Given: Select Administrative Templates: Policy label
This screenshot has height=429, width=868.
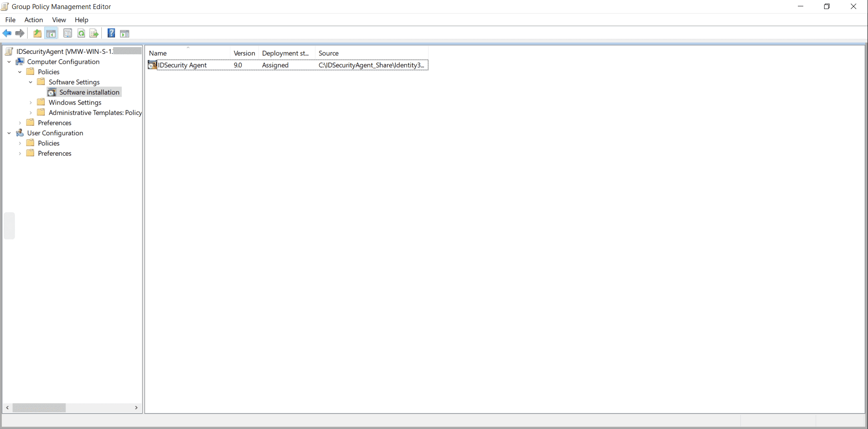Looking at the screenshot, I should pyautogui.click(x=95, y=113).
